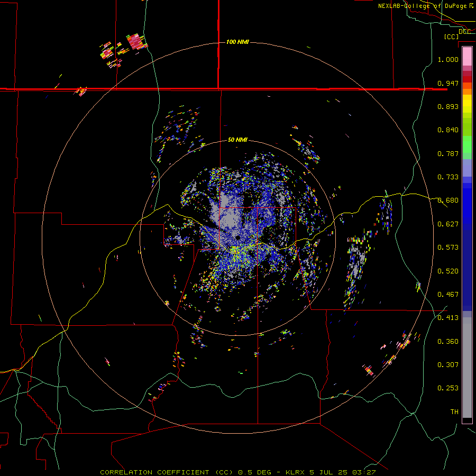Click the 1.000 value on color scale
The image size is (476, 476).
[448, 59]
